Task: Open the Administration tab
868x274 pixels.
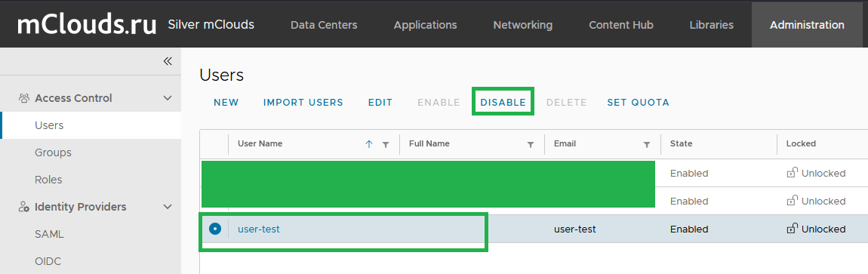Action: coord(807,25)
